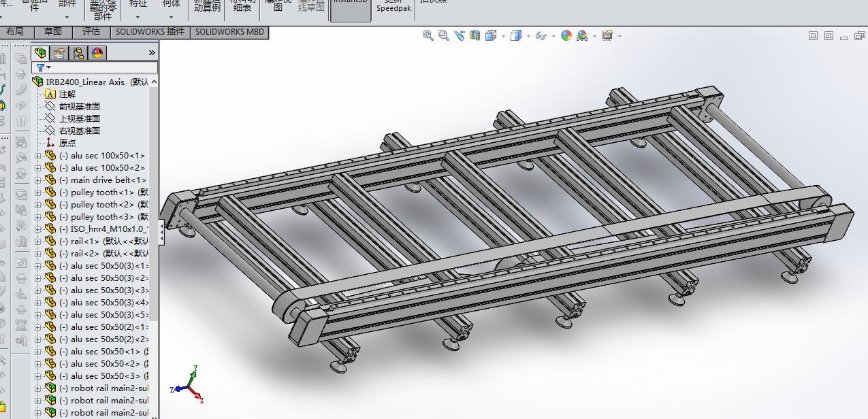Click the 爆炸视图 exploded view button

pos(277,6)
